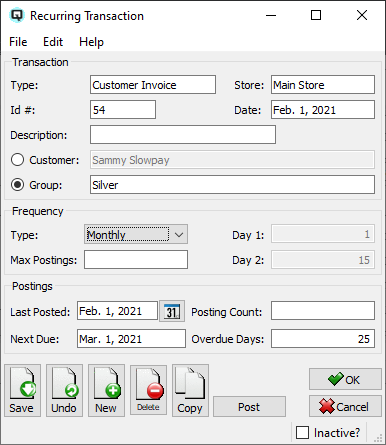
Task: Open calendar picker beside Last Posted
Action: [x=172, y=311]
